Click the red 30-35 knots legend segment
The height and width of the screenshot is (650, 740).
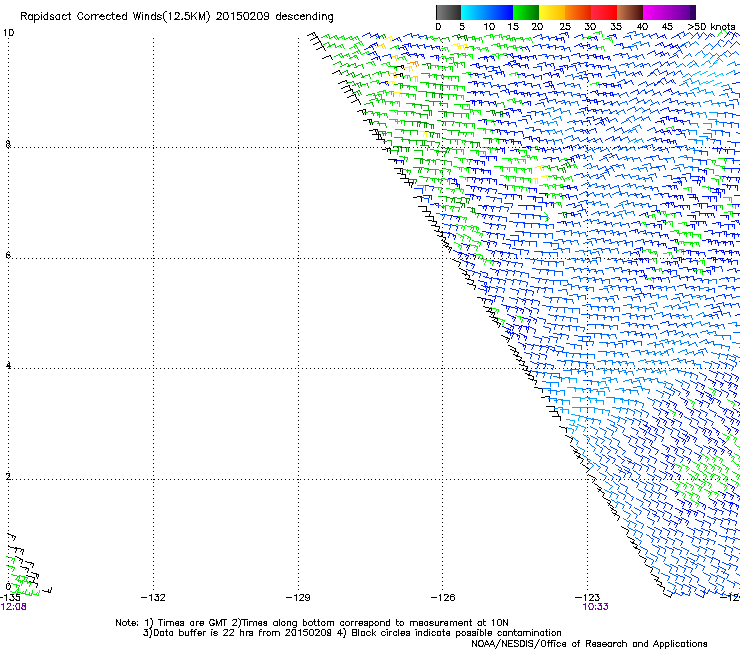click(604, 12)
